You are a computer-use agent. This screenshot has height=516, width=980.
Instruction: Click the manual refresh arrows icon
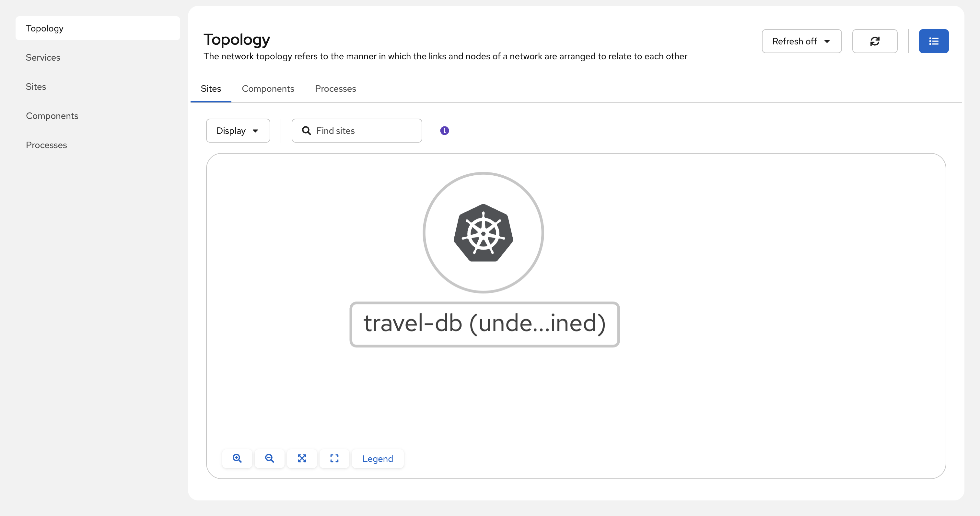coord(875,41)
